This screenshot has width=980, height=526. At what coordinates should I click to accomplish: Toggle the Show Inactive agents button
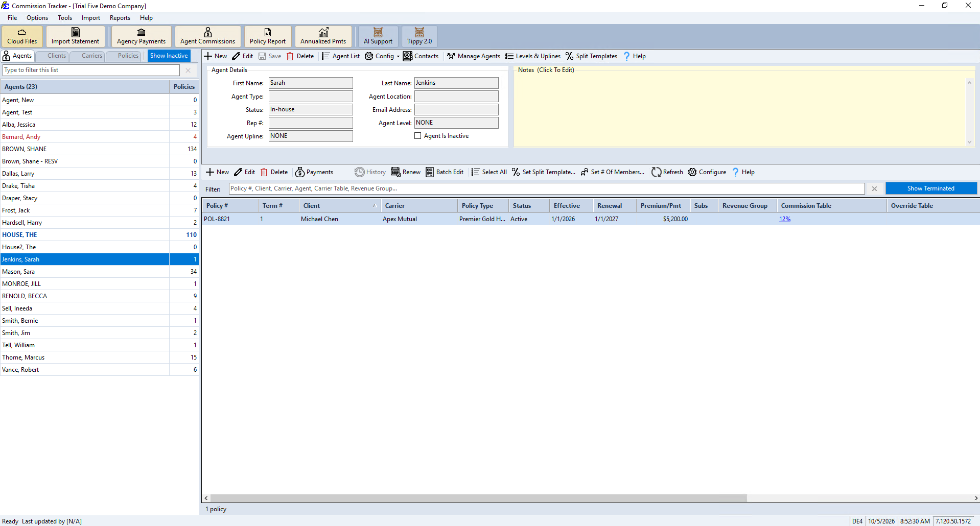tap(169, 56)
